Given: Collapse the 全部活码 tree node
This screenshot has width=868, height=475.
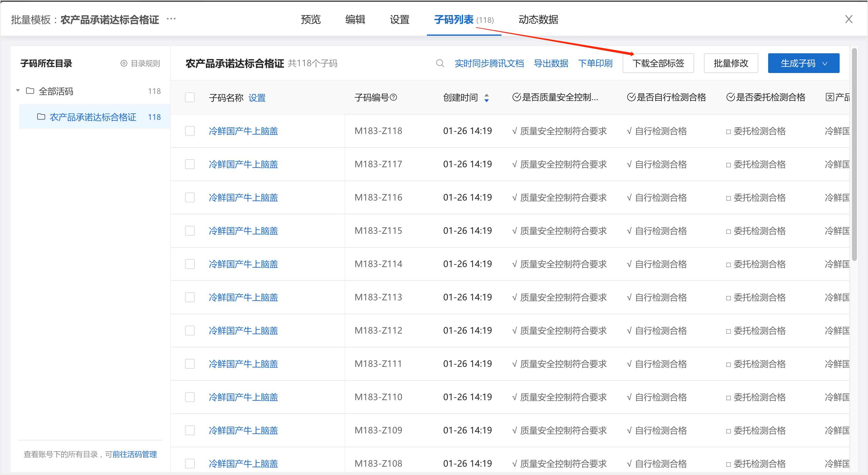Looking at the screenshot, I should tap(18, 91).
